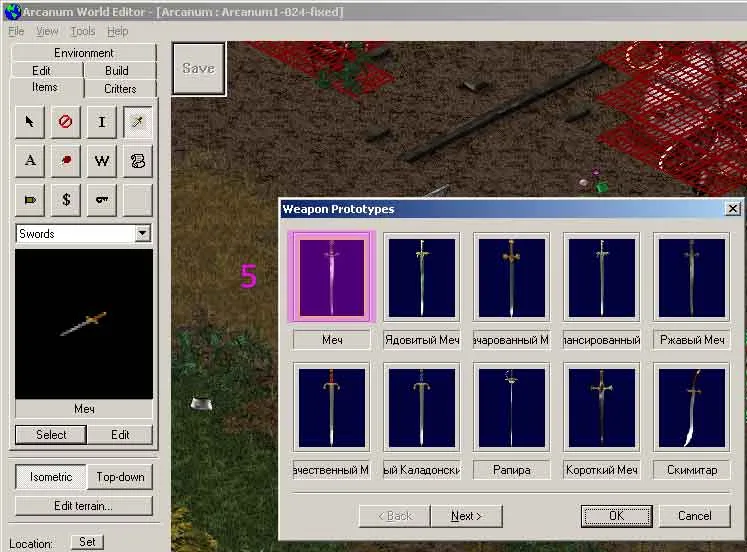
Task: Select the arrow pointer tool
Action: [x=30, y=122]
